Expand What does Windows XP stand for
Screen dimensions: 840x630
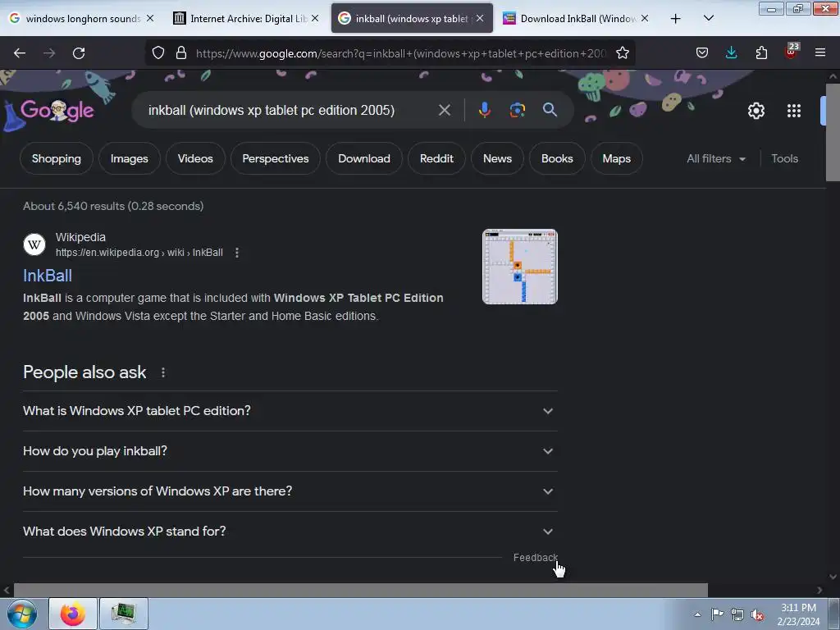pyautogui.click(x=290, y=532)
